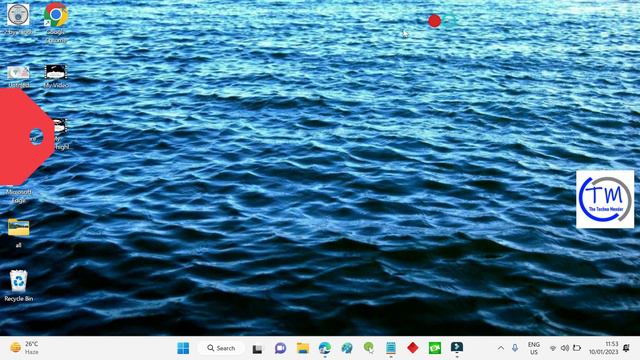Launch Microsoft Edge from the taskbar
Image resolution: width=640 pixels, height=360 pixels.
(325, 348)
